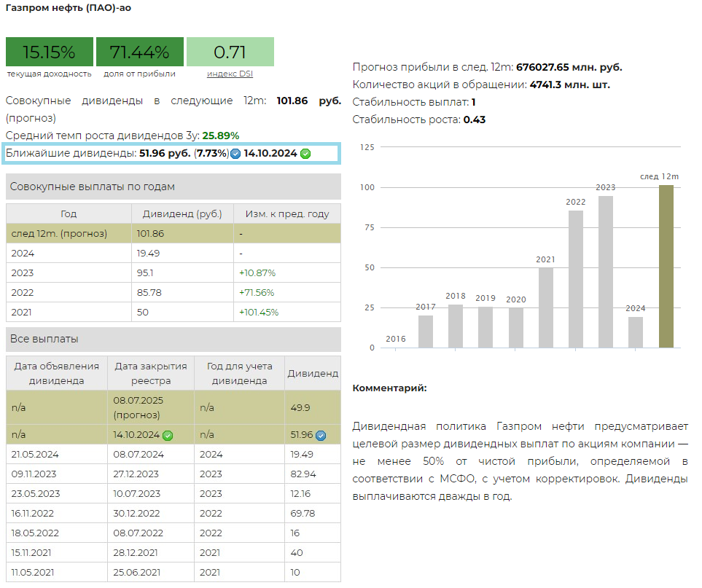Click the 2022 bar in the dividend chart
Screen dimensions: 702x588
[x=576, y=279]
